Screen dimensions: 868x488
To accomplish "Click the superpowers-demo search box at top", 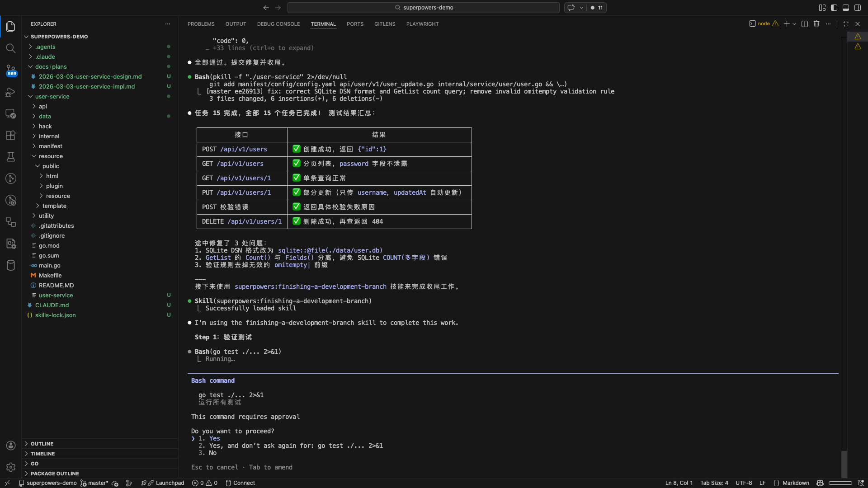I will (424, 8).
